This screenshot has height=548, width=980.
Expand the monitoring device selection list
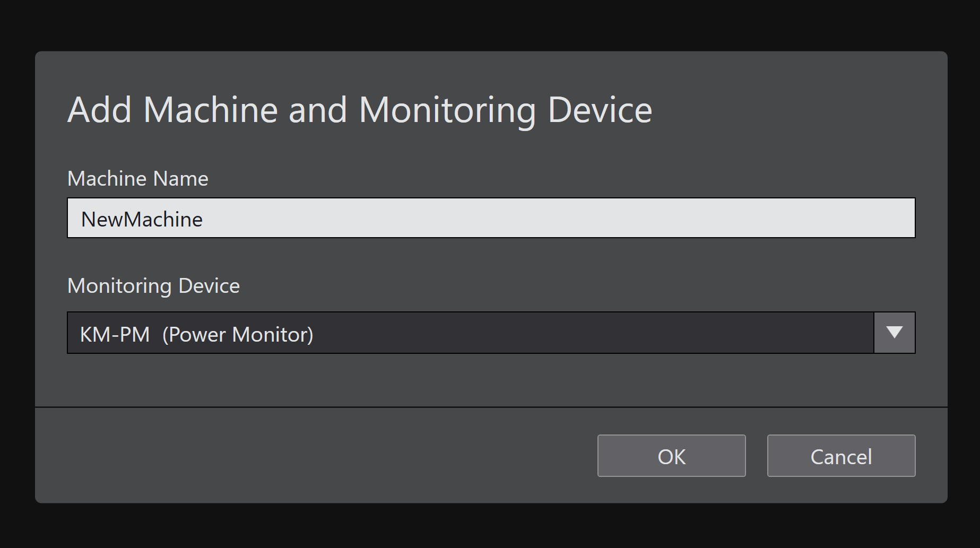(894, 333)
